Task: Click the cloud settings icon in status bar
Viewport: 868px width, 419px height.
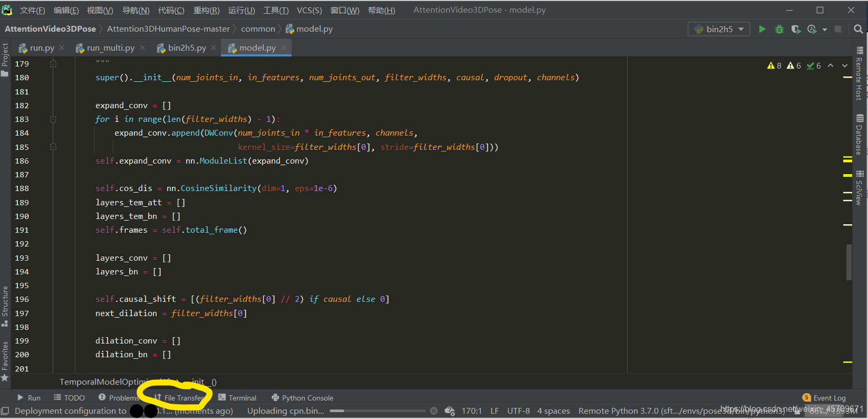Action: coord(450,411)
